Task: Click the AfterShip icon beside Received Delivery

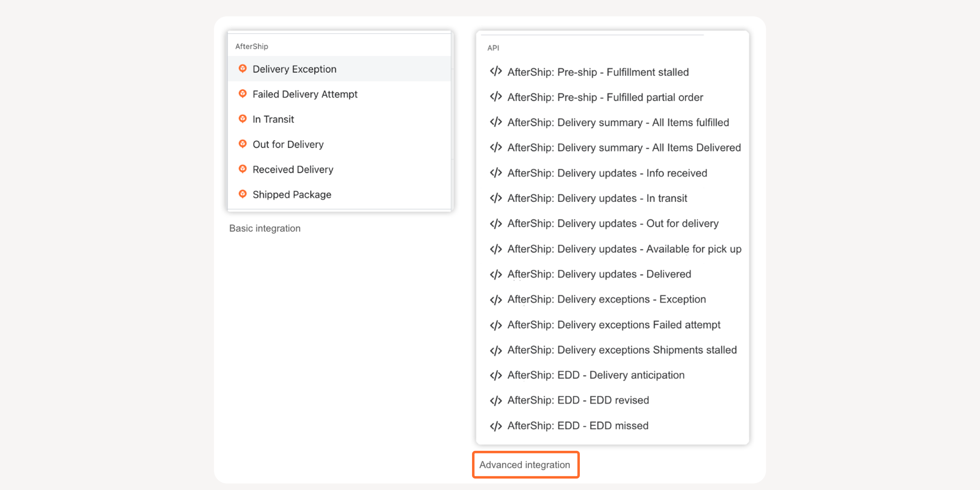Action: [242, 169]
